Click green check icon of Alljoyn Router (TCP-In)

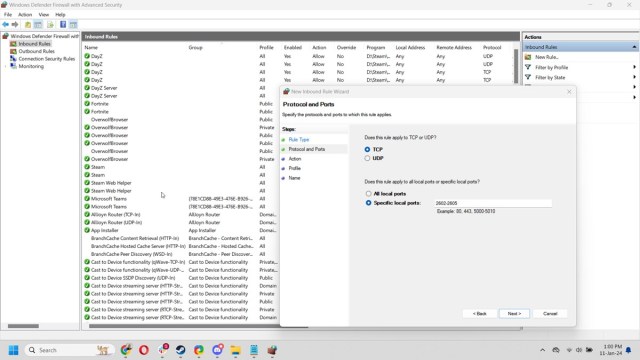click(87, 214)
